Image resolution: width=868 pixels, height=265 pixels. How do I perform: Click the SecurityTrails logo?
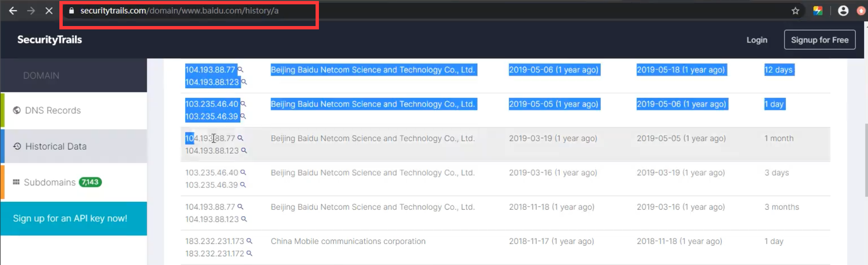point(50,40)
